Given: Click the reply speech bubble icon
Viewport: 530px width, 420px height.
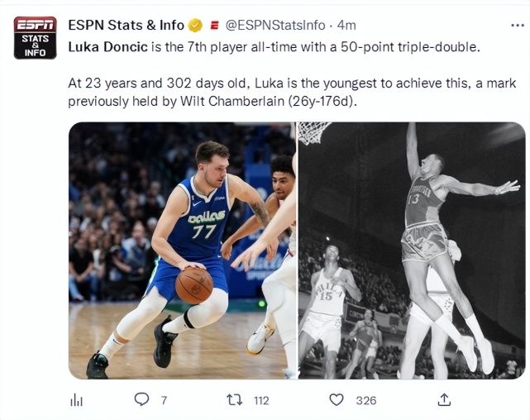Looking at the screenshot, I should [142, 399].
